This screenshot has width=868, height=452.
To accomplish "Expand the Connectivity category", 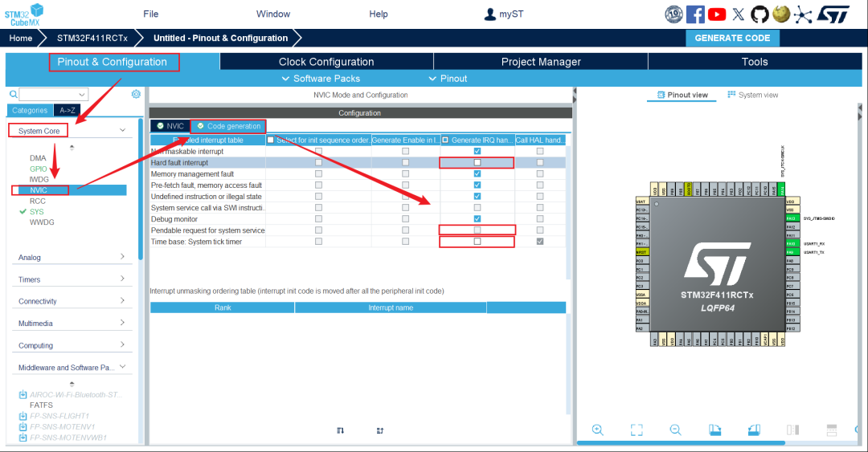I will click(x=122, y=301).
